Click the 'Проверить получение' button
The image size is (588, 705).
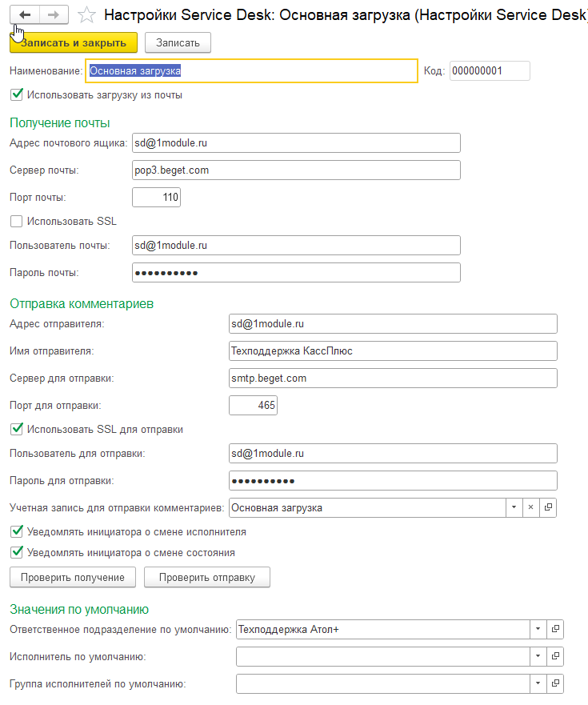pos(73,577)
